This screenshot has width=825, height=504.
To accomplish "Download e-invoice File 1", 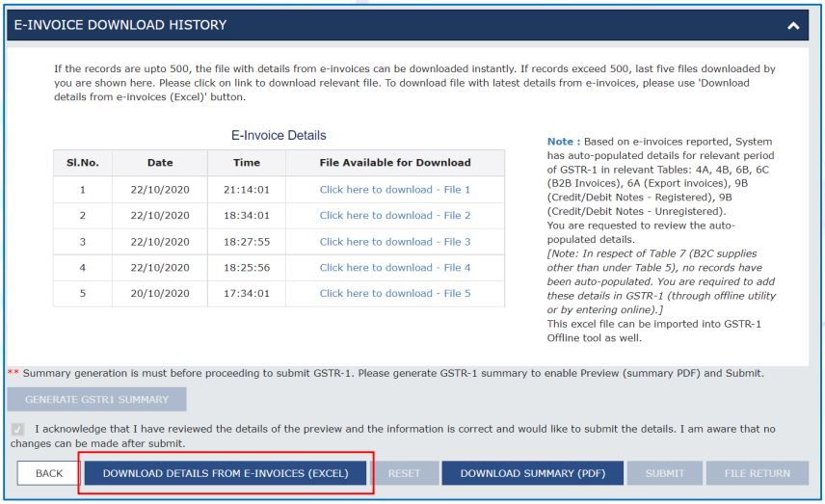I will [x=394, y=190].
